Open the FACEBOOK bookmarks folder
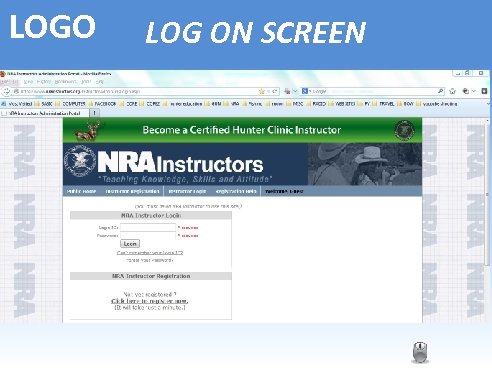492x369 pixels. click(102, 104)
